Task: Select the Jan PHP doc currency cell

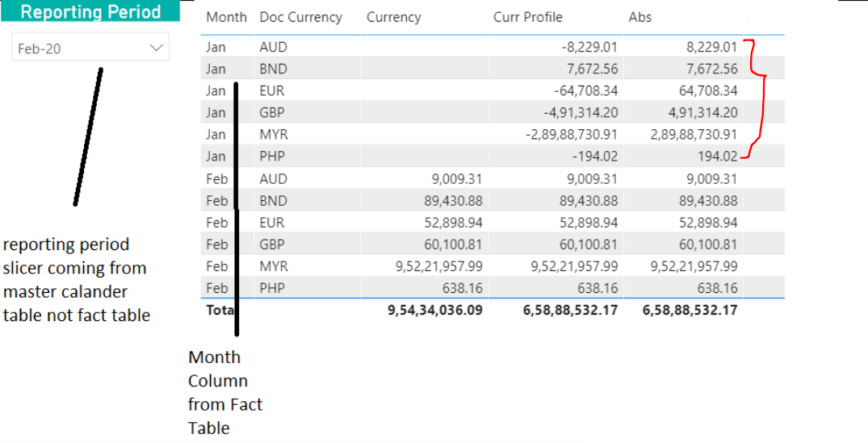Action: [272, 157]
